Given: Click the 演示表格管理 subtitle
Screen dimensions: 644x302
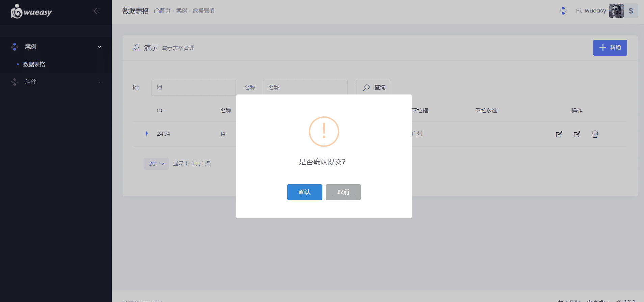Looking at the screenshot, I should (178, 48).
